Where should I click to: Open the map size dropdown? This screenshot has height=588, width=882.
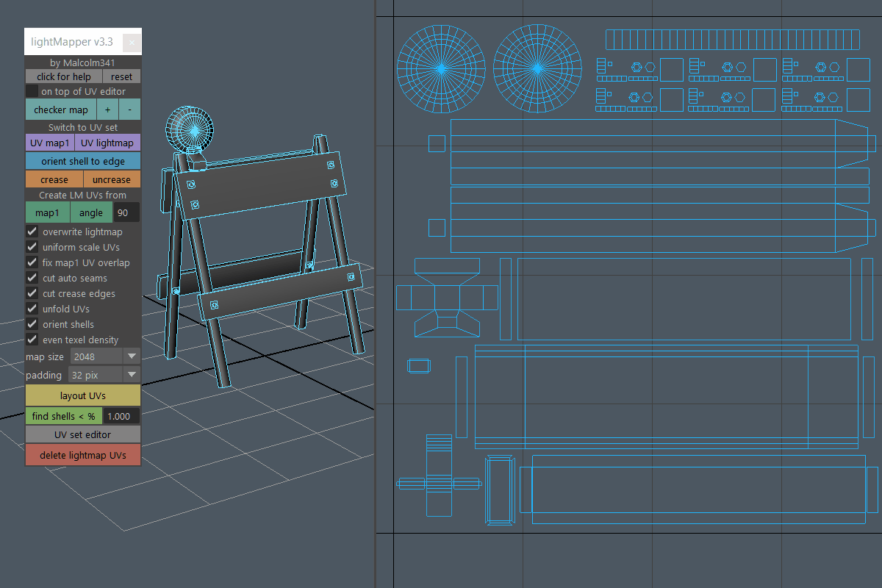click(104, 356)
